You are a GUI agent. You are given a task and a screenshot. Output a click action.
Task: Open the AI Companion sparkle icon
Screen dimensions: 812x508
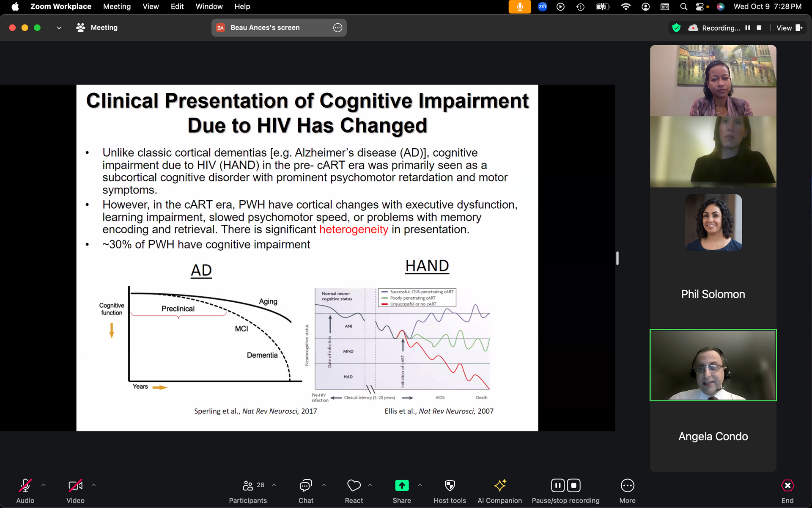499,486
